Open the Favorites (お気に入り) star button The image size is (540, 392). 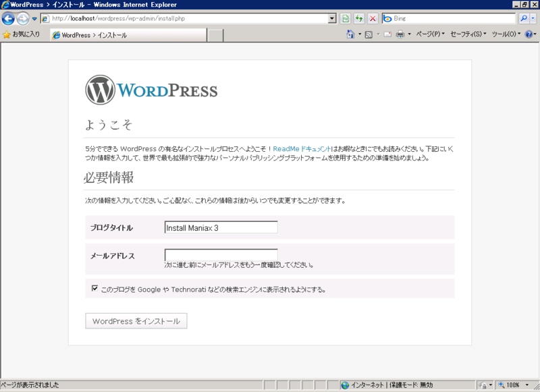coord(22,34)
